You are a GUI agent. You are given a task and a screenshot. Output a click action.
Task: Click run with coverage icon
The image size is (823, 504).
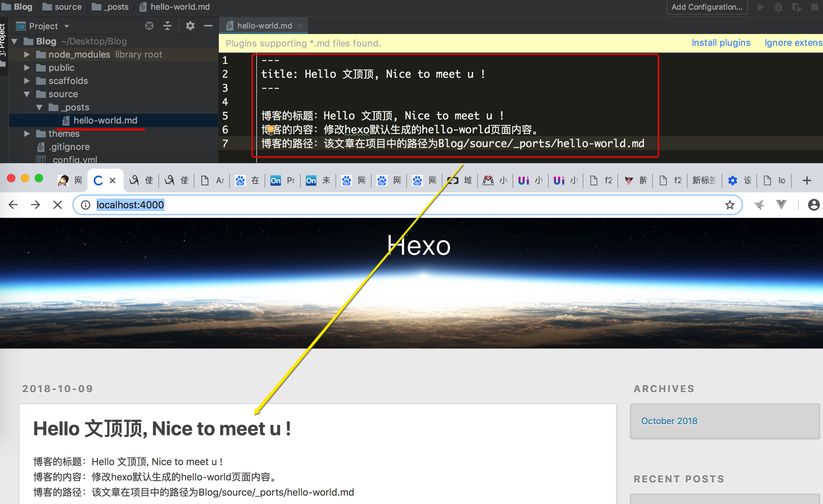[x=797, y=7]
